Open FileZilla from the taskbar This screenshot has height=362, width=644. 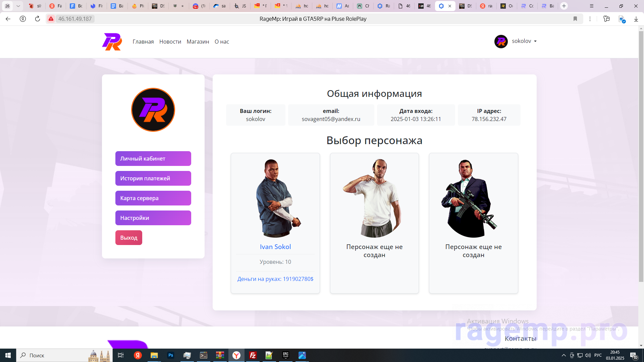click(x=253, y=355)
